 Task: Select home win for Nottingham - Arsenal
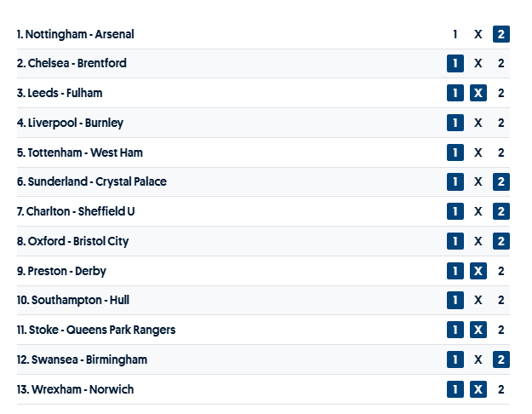[x=455, y=34]
